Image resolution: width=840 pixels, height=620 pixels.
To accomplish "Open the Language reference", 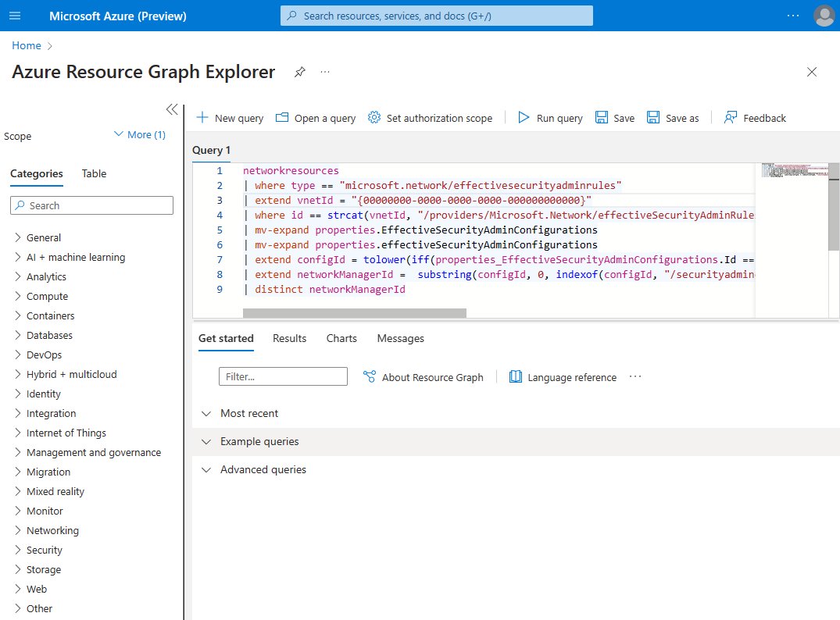I will point(563,376).
